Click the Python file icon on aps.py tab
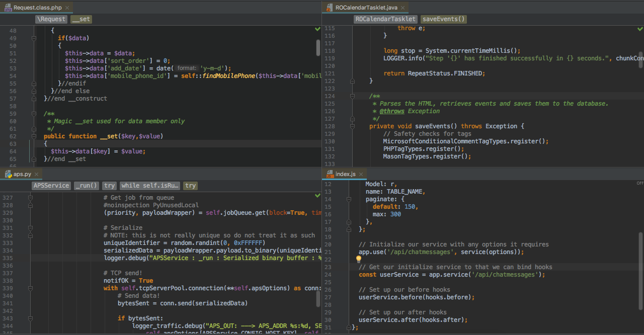This screenshot has height=335, width=644. click(x=8, y=174)
